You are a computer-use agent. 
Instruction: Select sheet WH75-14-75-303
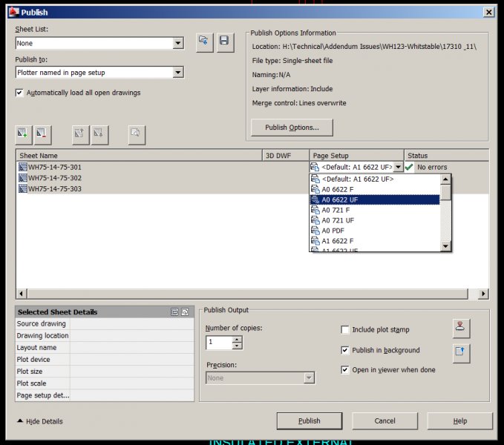coord(55,188)
